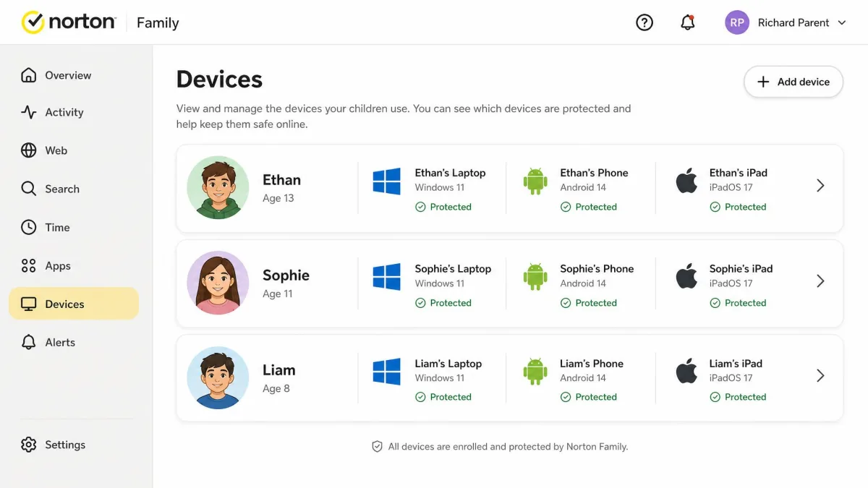This screenshot has height=488, width=868.
Task: Click Ethan's avatar picture
Action: tap(218, 188)
